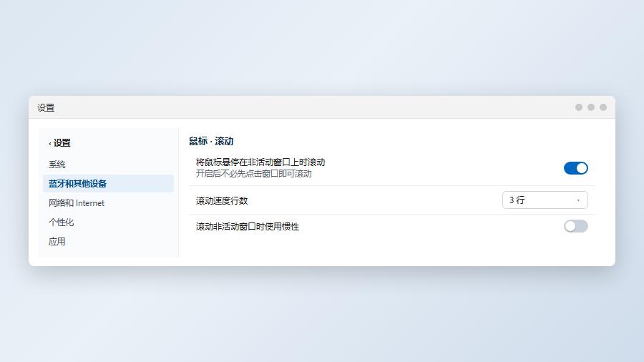Image resolution: width=644 pixels, height=362 pixels.
Task: Enable 滚动非活动窗口时使用惯性 toggle
Action: 575,226
